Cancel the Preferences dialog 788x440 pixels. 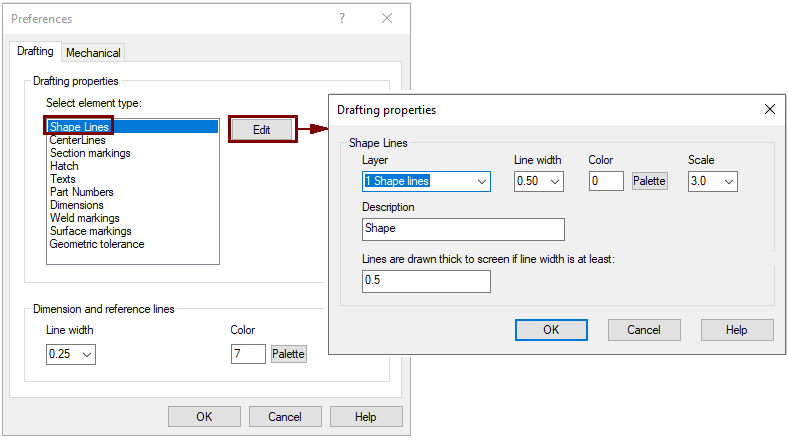285,417
